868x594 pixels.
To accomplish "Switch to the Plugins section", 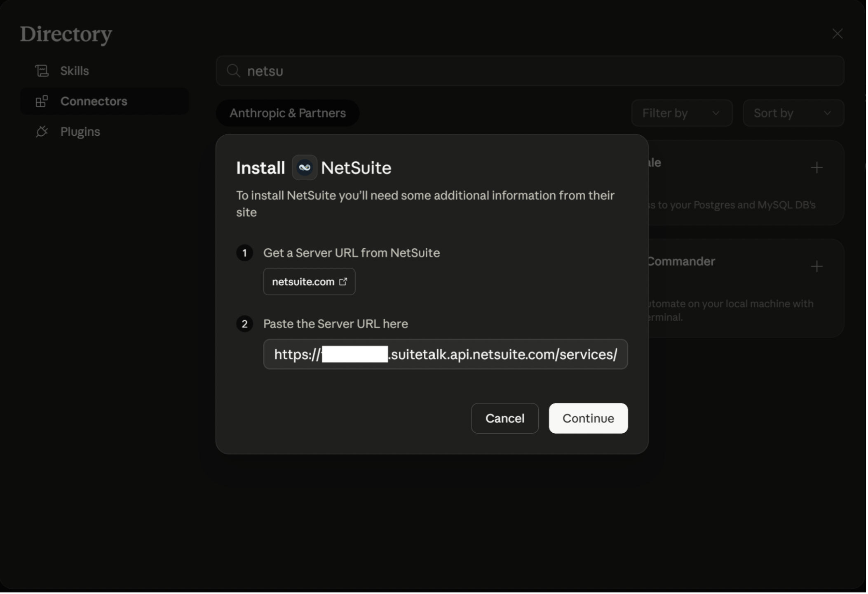I will pyautogui.click(x=80, y=132).
